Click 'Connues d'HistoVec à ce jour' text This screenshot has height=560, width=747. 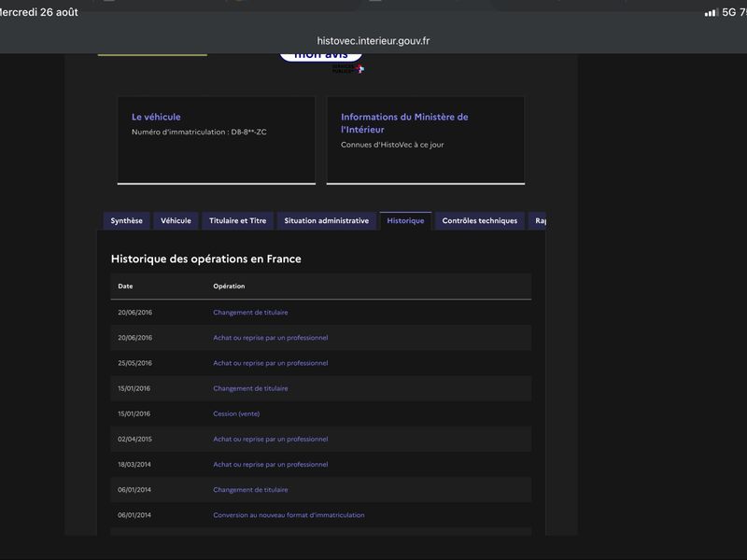392,145
